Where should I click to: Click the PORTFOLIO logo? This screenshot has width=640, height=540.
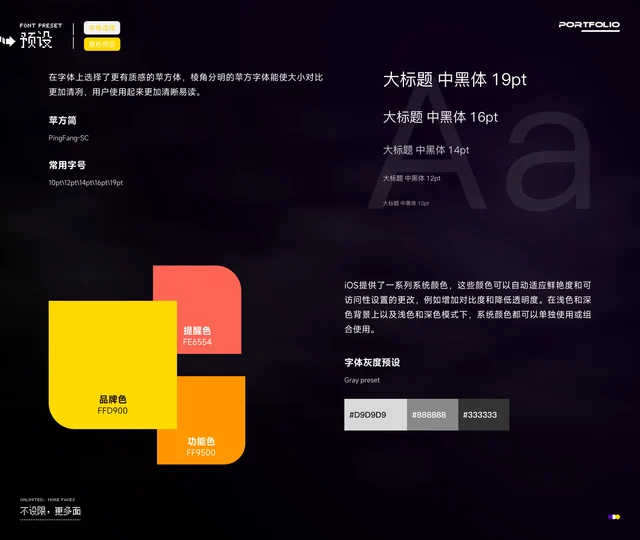click(589, 25)
